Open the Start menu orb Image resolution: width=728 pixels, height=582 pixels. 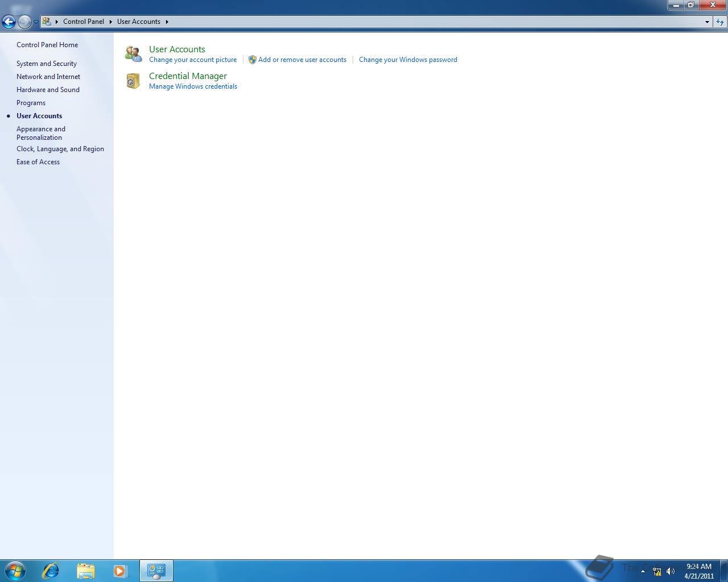pyautogui.click(x=15, y=571)
